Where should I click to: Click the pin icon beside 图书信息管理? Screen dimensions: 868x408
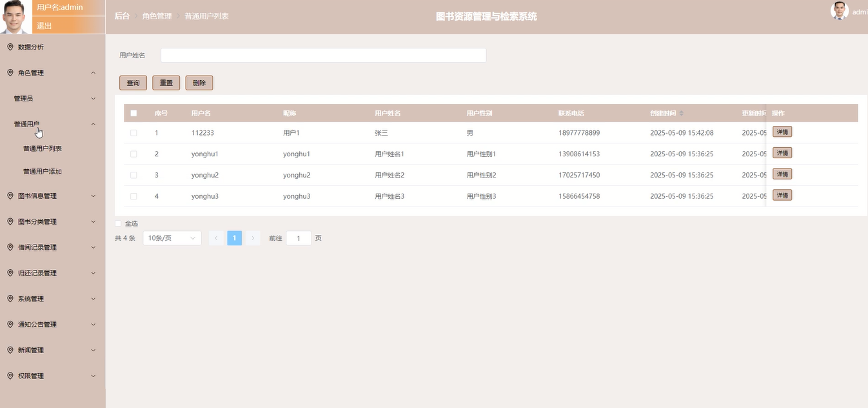[10, 196]
